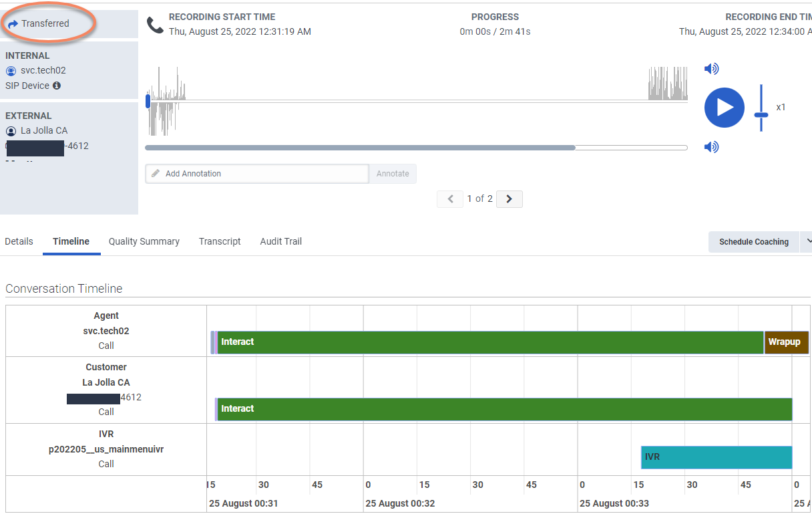Adjust the x1 playback speed slider
The width and height of the screenshot is (812, 516).
coord(761,114)
